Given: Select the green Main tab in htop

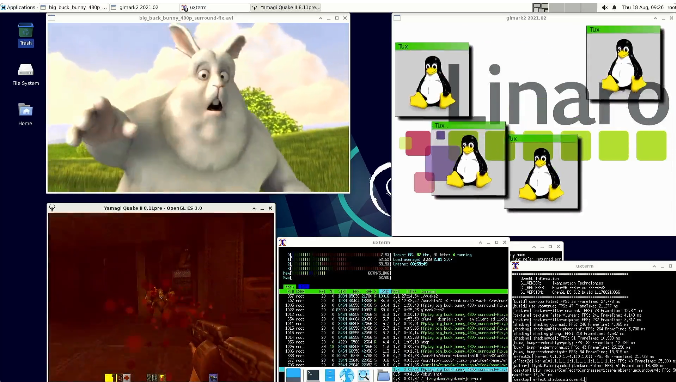Looking at the screenshot, I should click(x=289, y=286).
